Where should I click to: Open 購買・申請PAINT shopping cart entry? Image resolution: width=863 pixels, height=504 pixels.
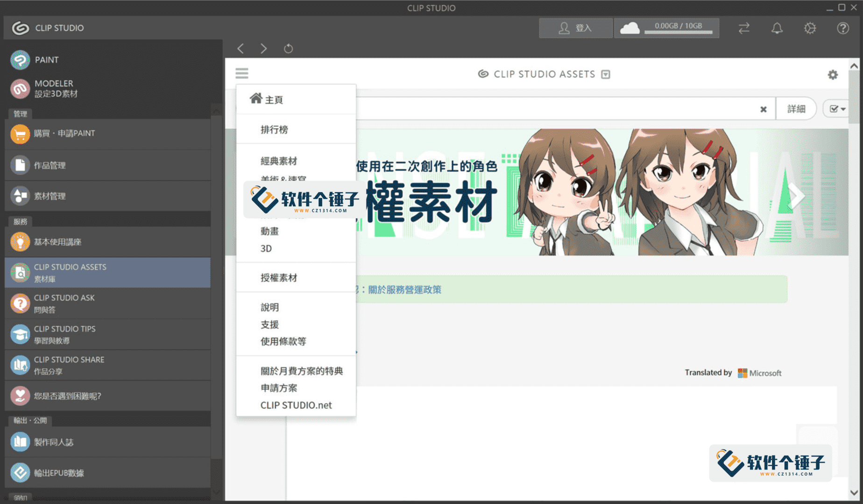pyautogui.click(x=64, y=133)
